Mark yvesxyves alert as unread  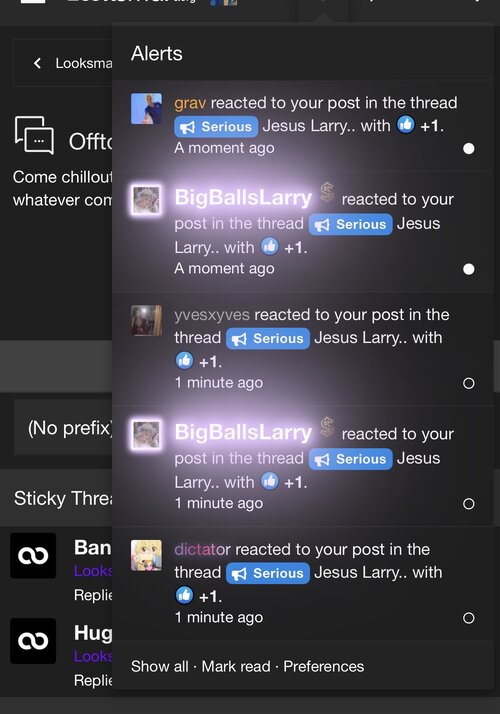pos(469,383)
